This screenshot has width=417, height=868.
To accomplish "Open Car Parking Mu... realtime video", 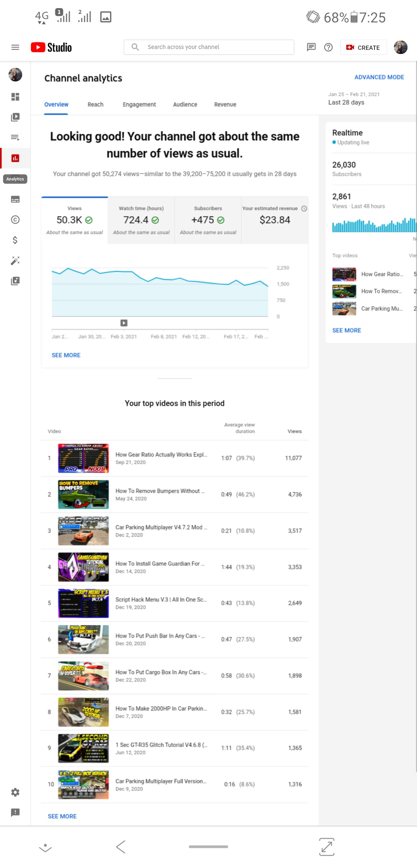I will (x=382, y=308).
